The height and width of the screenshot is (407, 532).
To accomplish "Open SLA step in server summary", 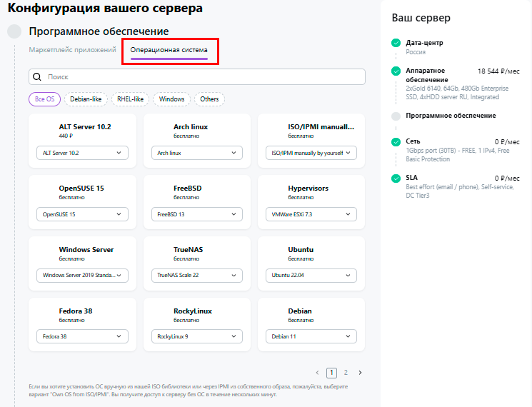I will coord(411,178).
